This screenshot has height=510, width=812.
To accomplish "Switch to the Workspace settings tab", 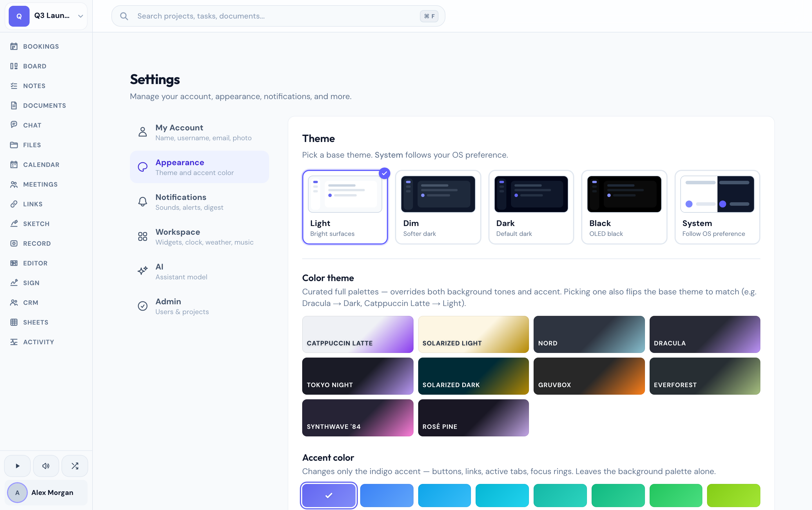I will [x=199, y=236].
